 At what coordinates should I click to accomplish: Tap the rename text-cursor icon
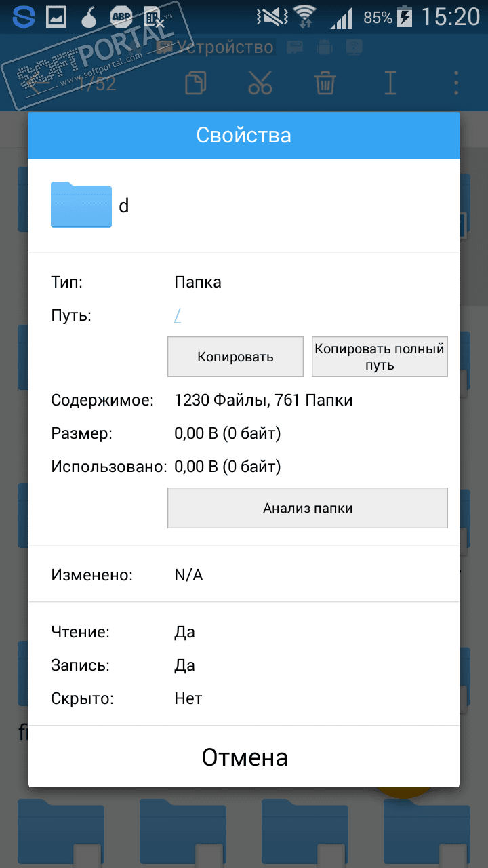click(x=390, y=83)
